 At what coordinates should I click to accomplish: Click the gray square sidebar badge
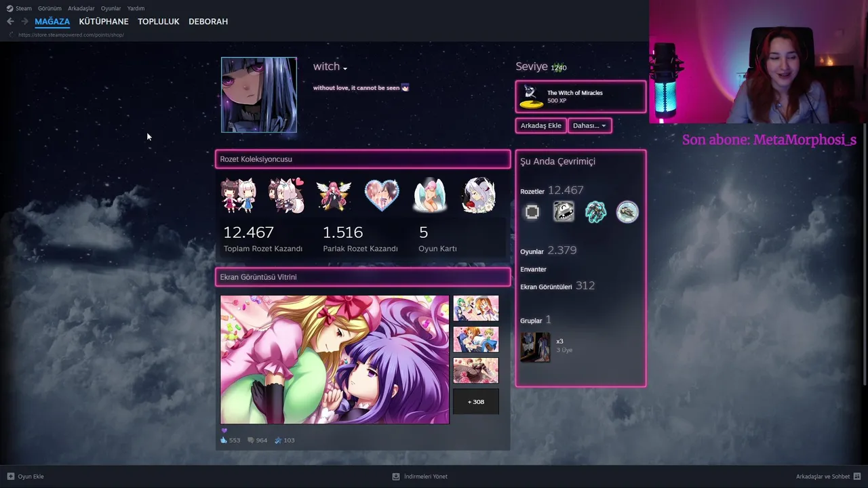click(532, 212)
